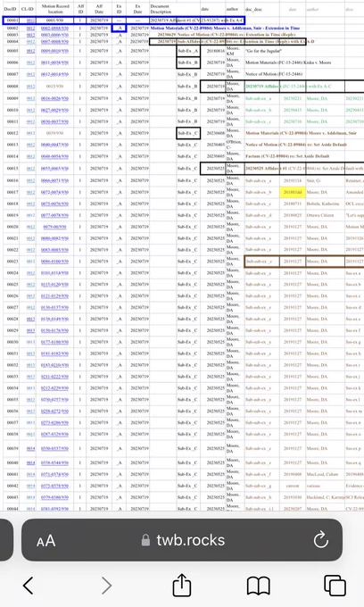364x607 pixels.
Task: Select "Notice of Motion (FC-15-2446)" in row 00007
Action: click(274, 74)
